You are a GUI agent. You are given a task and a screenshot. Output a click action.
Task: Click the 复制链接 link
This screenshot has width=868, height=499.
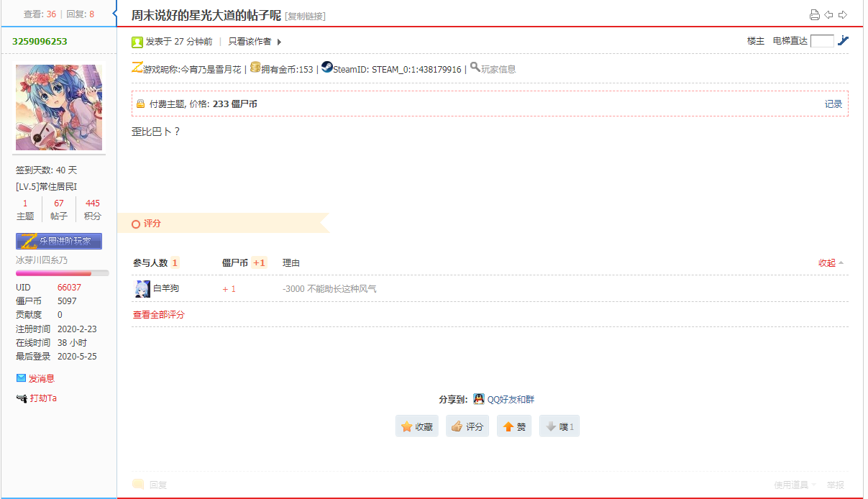pyautogui.click(x=306, y=15)
